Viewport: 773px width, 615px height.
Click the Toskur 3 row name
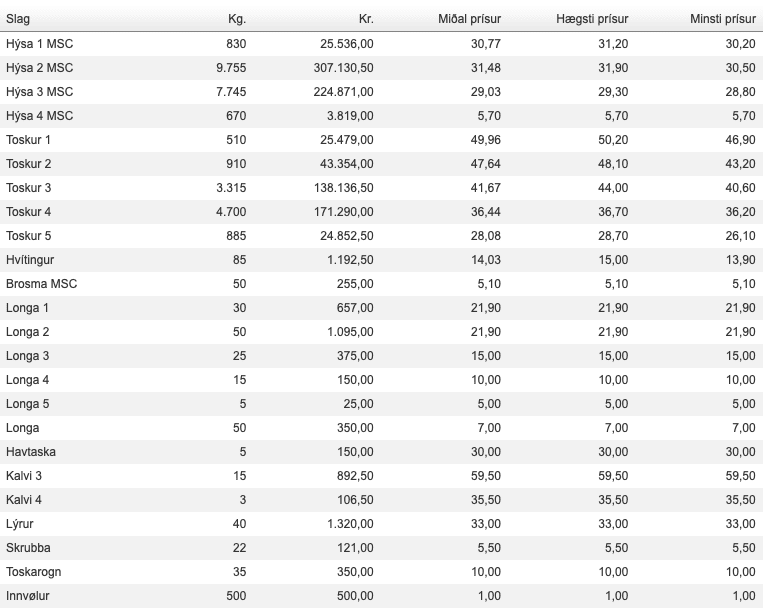[28, 188]
